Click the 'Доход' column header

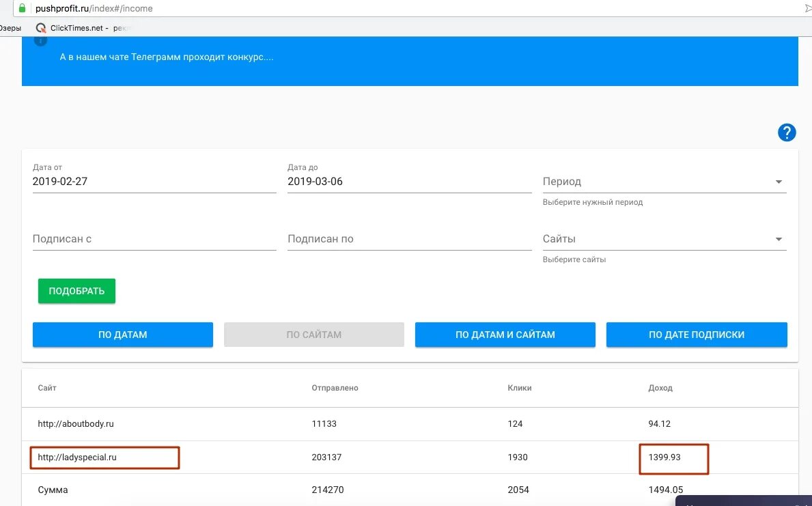coord(660,388)
